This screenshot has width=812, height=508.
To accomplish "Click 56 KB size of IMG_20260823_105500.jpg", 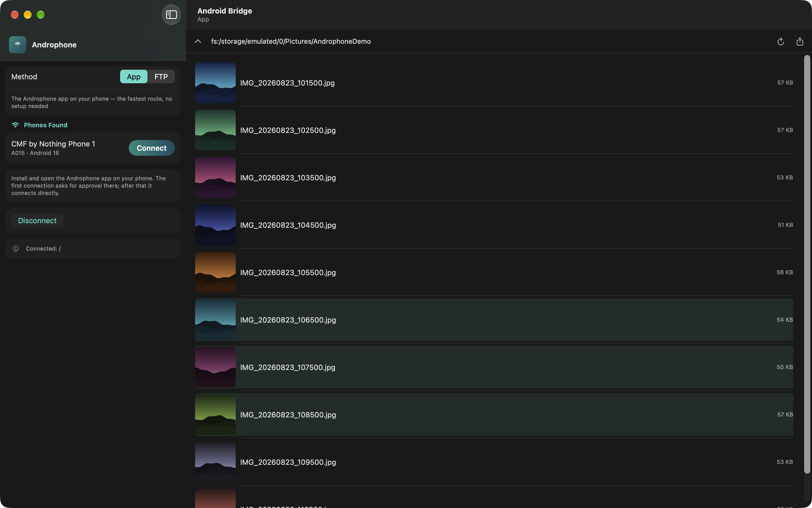I will (x=784, y=272).
